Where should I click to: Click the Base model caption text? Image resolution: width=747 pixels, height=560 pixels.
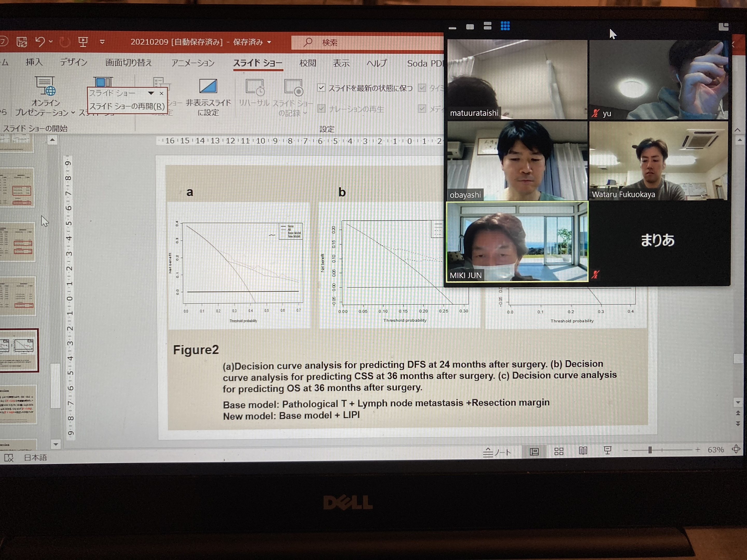[x=386, y=403]
